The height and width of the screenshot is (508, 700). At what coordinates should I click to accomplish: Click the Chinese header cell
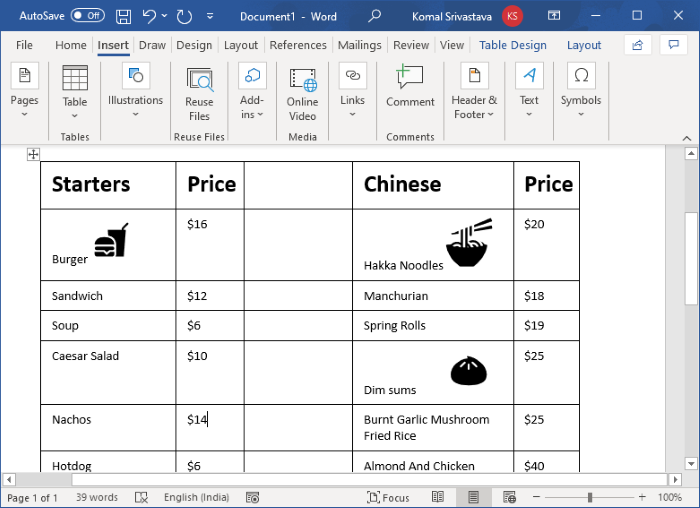coord(433,185)
